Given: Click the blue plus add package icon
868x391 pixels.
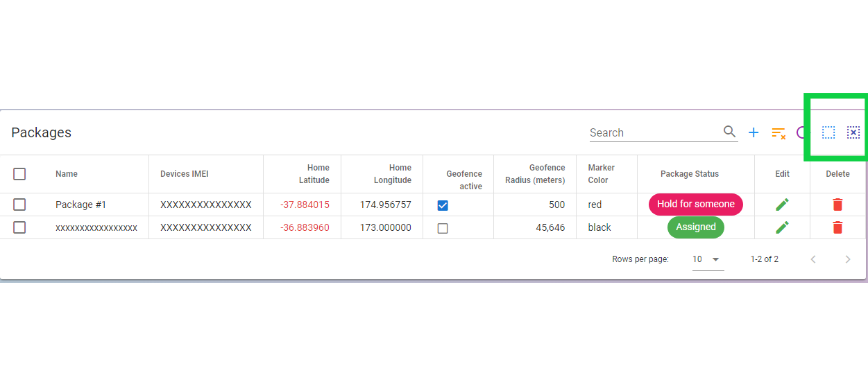Looking at the screenshot, I should coord(754,132).
